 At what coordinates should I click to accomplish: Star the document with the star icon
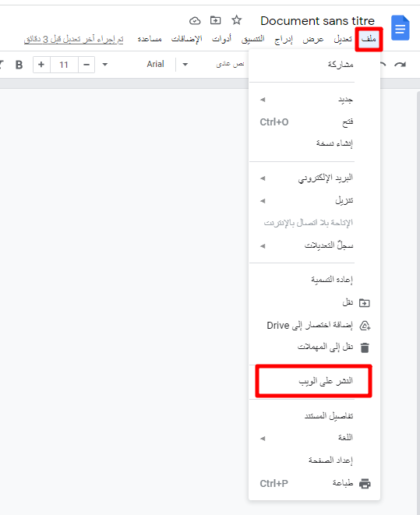click(236, 20)
